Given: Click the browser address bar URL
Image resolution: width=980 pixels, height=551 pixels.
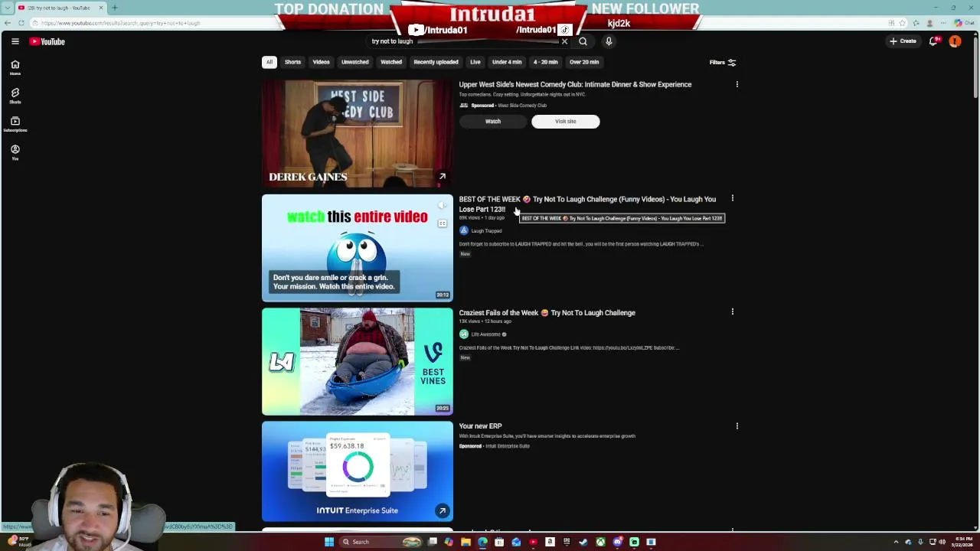Looking at the screenshot, I should tap(120, 23).
